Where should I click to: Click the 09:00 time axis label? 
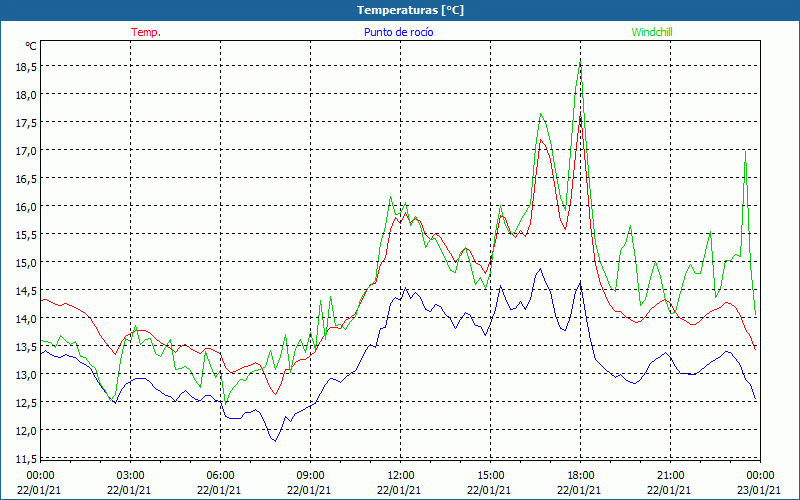[311, 476]
